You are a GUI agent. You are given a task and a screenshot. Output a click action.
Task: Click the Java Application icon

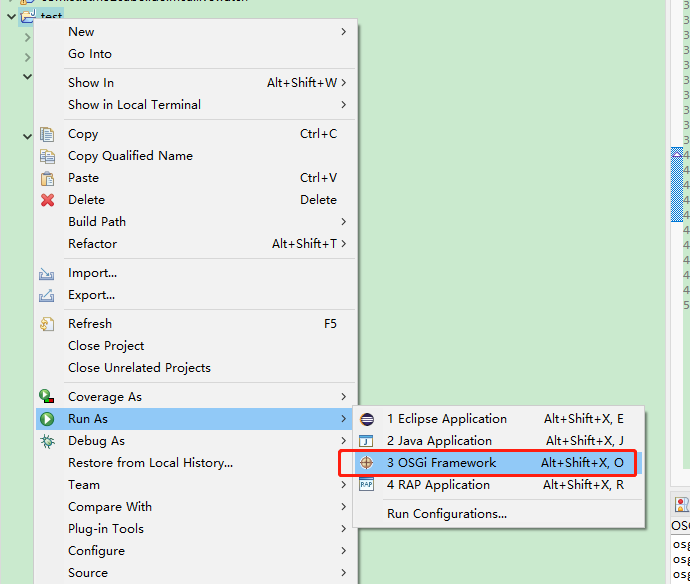366,441
